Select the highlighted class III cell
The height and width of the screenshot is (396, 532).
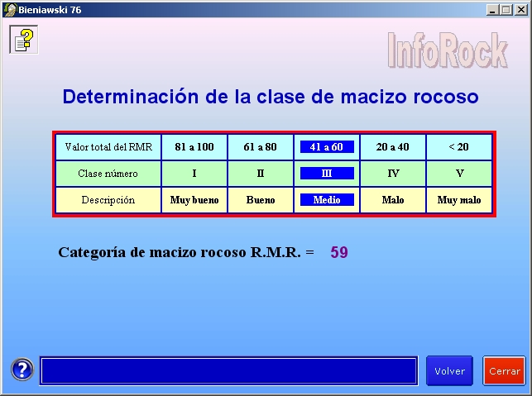tap(327, 174)
